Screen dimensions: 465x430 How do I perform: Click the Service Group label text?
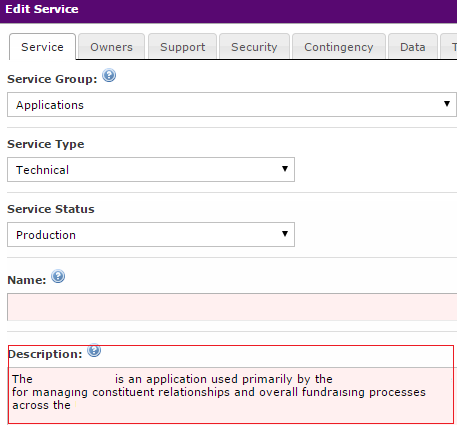click(52, 79)
